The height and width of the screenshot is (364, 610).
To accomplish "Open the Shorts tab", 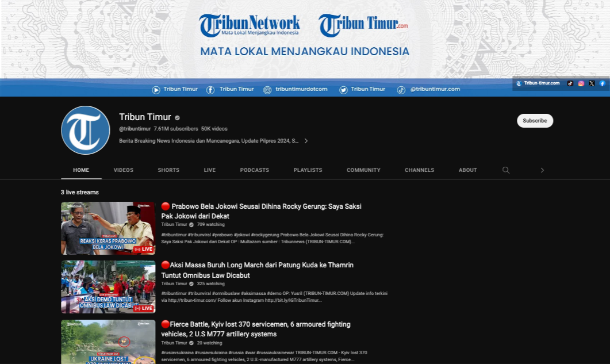I will pos(168,170).
